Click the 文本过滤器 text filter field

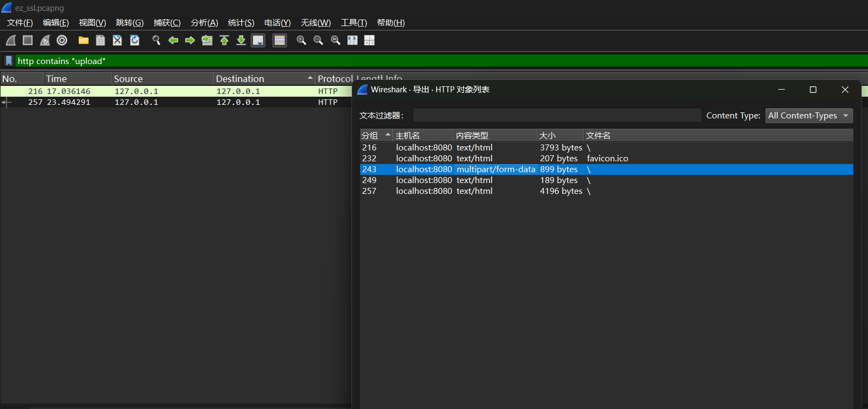557,116
